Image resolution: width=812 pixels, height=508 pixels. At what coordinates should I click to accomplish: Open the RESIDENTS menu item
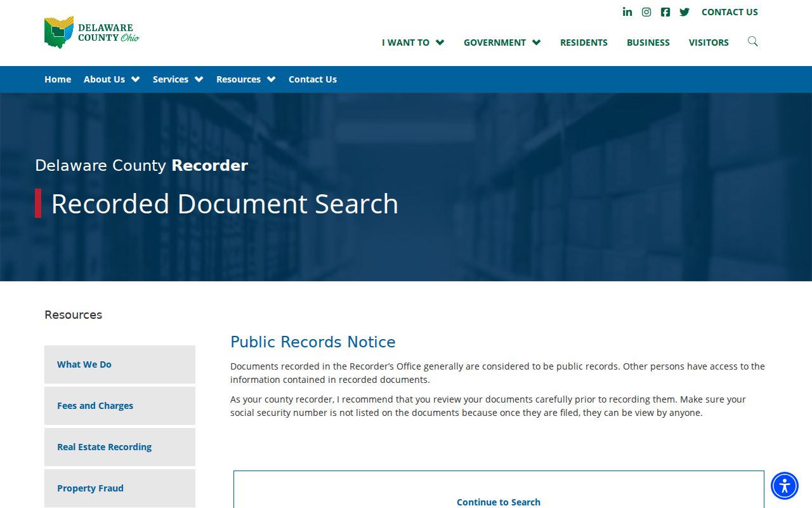coord(584,43)
